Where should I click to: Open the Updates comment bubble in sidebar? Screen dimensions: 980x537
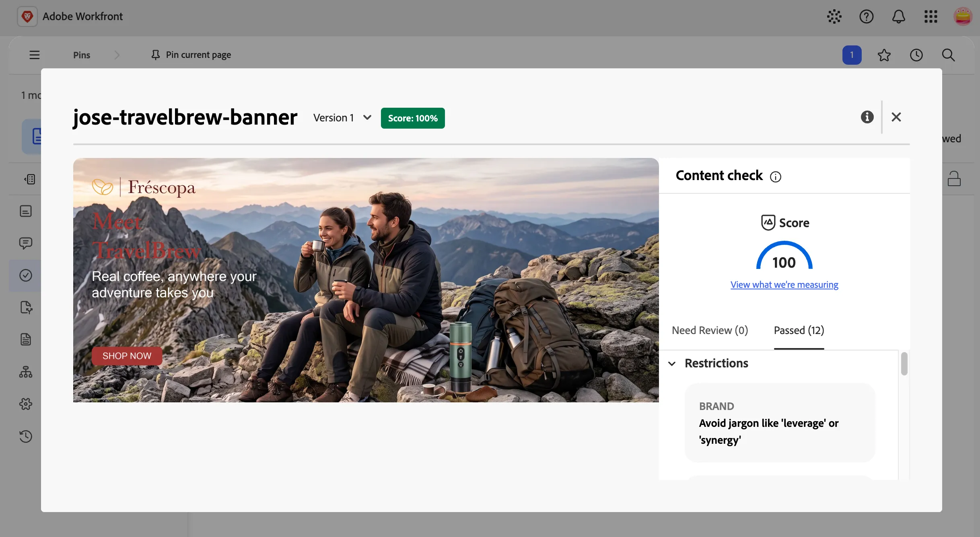click(x=26, y=243)
